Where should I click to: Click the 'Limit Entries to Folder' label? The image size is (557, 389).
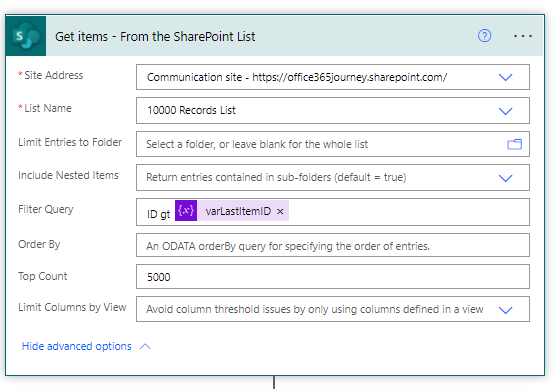coord(70,142)
